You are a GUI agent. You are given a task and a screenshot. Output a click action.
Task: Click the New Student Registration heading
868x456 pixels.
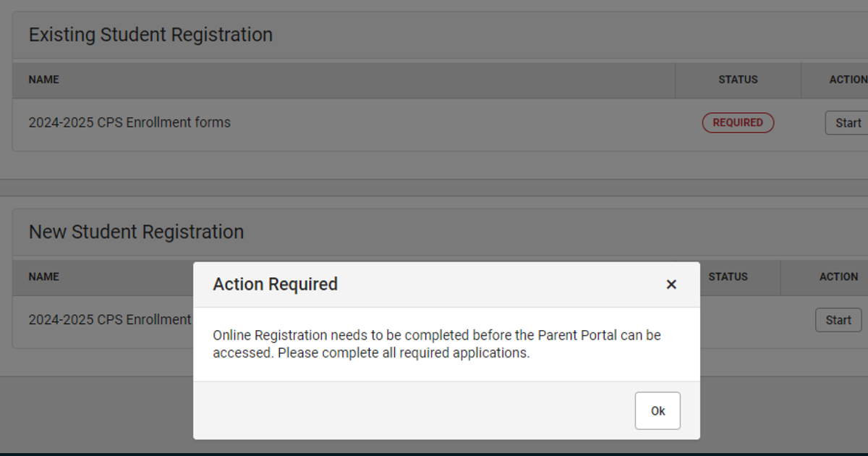136,232
